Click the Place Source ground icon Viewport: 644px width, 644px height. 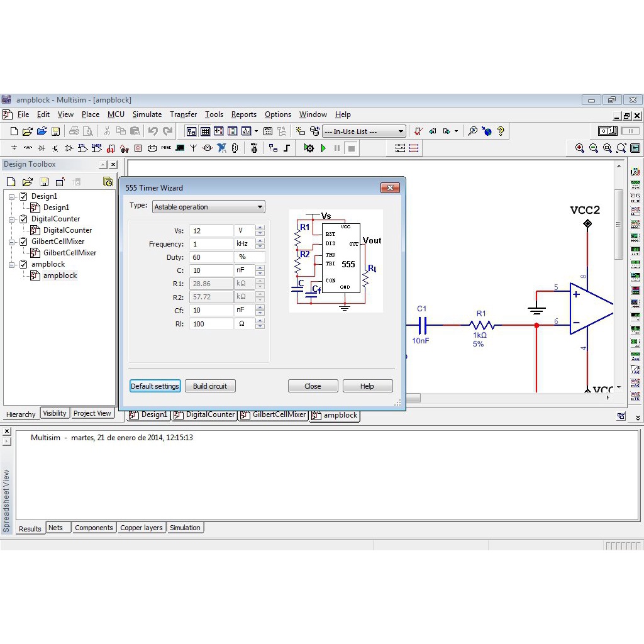14,148
